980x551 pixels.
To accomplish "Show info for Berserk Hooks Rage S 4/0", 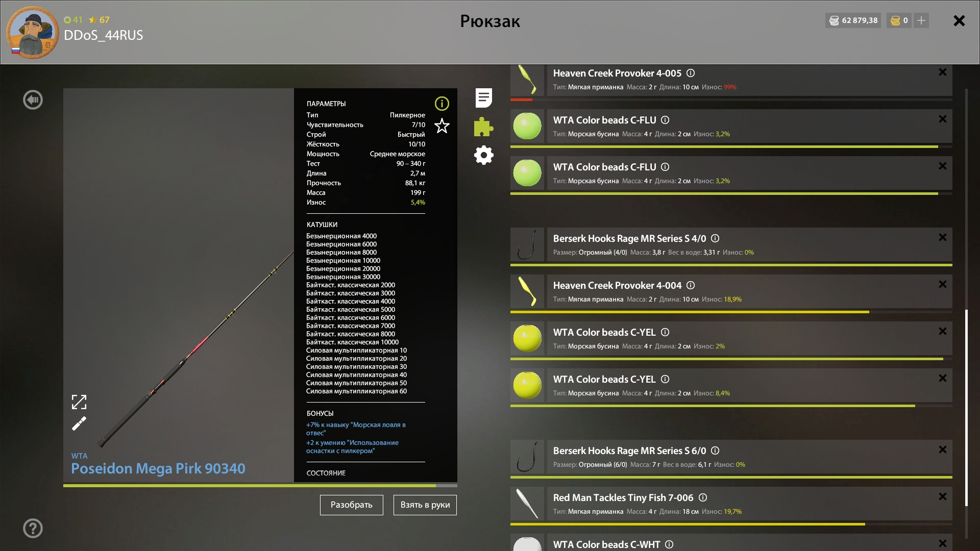I will 715,238.
